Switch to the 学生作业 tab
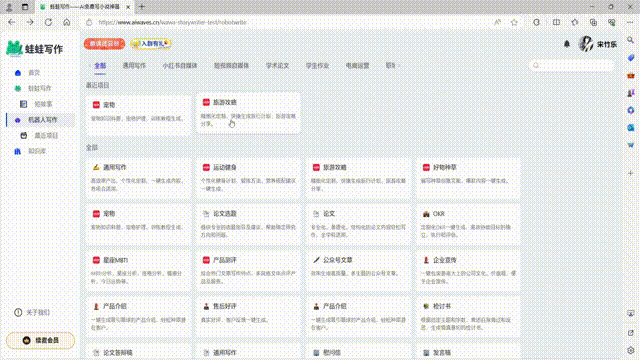 click(x=317, y=66)
